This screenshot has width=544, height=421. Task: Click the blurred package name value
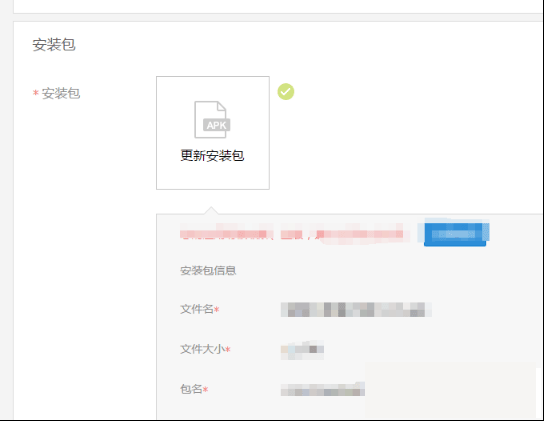coord(323,389)
